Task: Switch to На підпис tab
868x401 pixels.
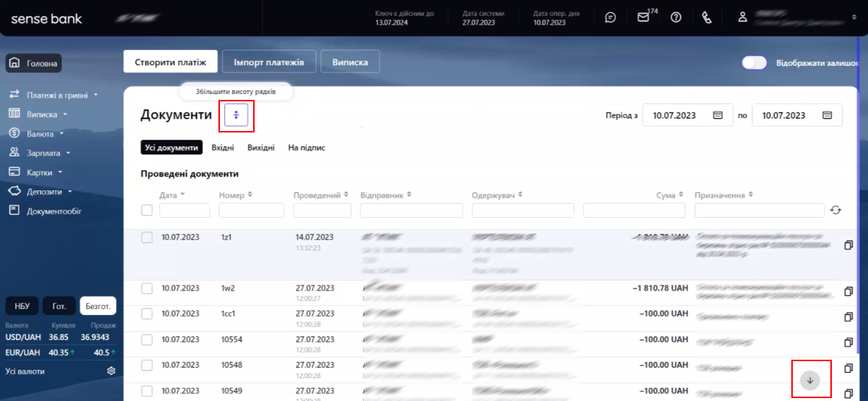Action: tap(307, 148)
